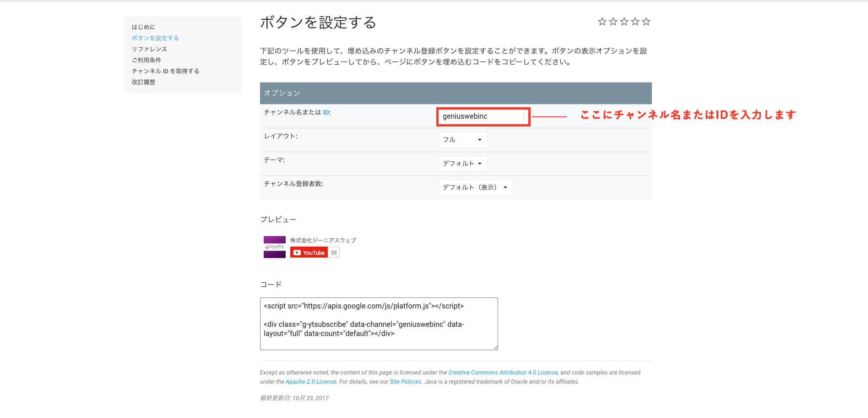This screenshot has height=418, width=868.
Task: Select ボタンを設定する in sidebar
Action: pos(155,38)
